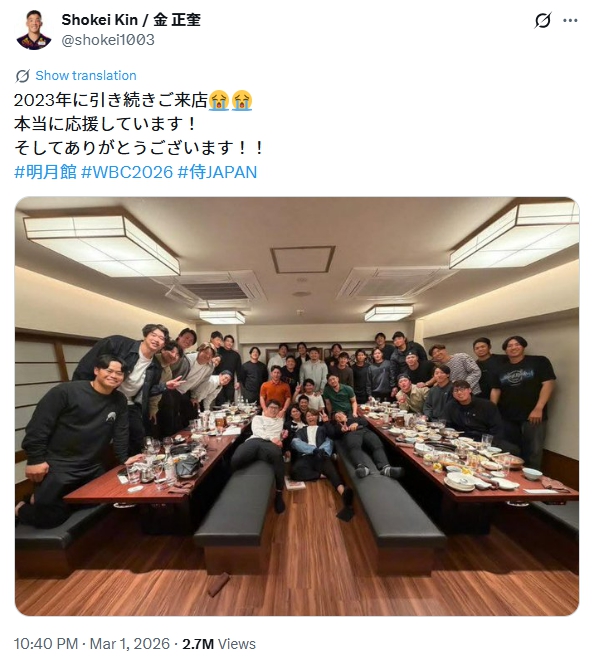This screenshot has width=594, height=658.
Task: Click the Mar 1, 2026 date
Action: [x=130, y=644]
